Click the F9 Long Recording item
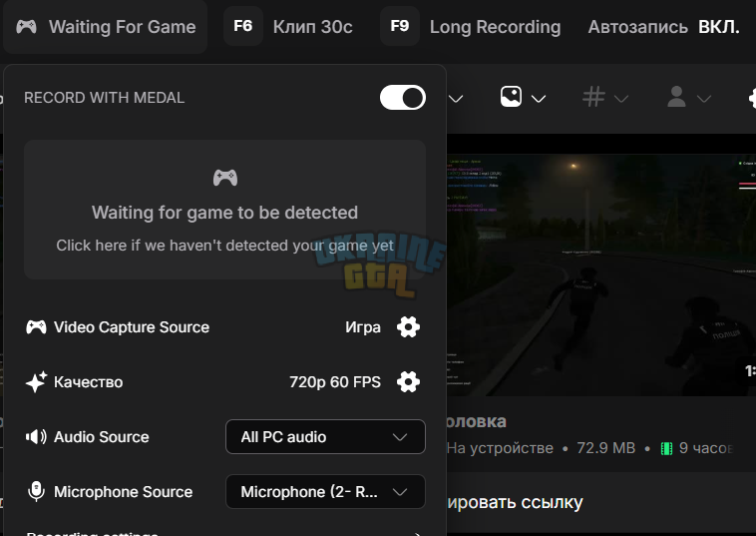The height and width of the screenshot is (536, 756). coord(471,27)
